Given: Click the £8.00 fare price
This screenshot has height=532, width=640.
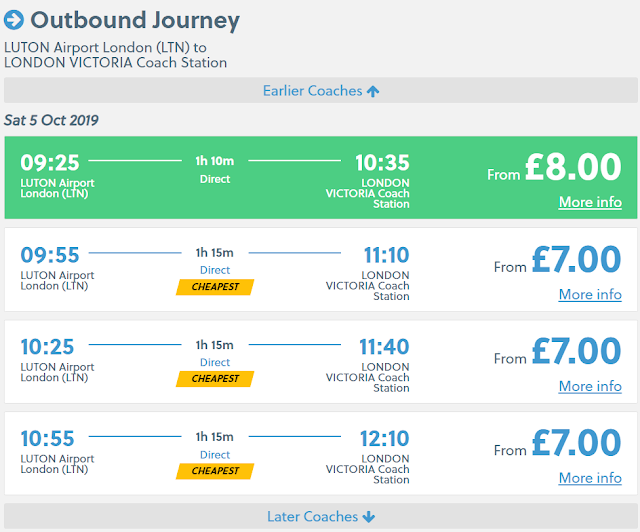Looking at the screenshot, I should (x=573, y=167).
